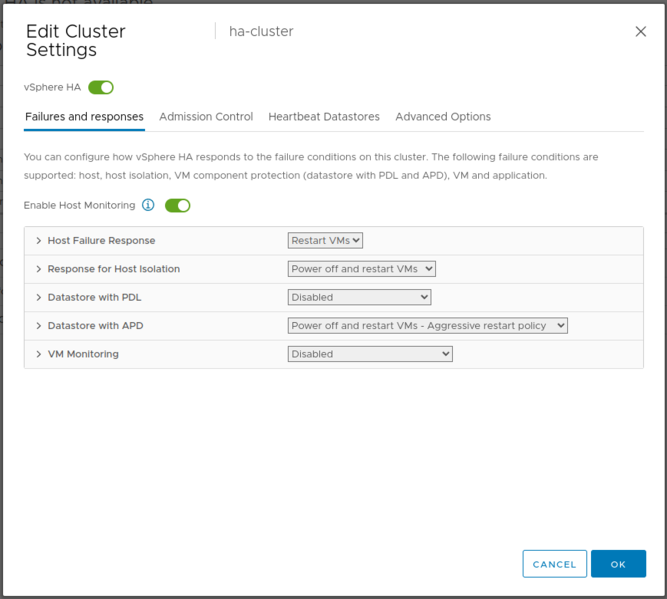The image size is (667, 599).
Task: Click the Datastore with PDL label
Action: (x=94, y=297)
